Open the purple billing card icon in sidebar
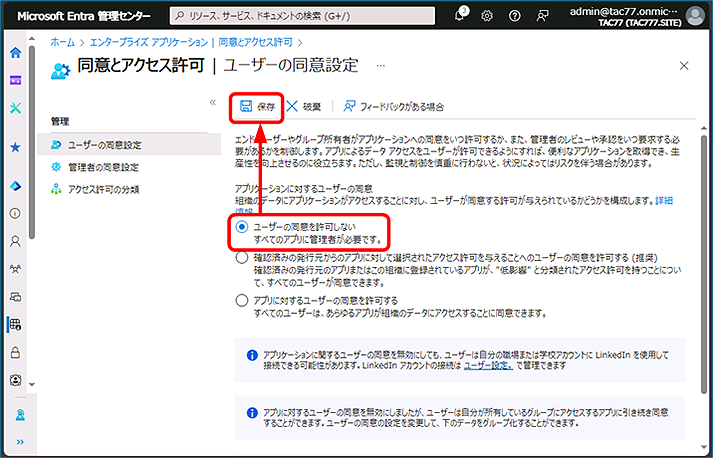Screen dimensions: 713x458 [15, 81]
